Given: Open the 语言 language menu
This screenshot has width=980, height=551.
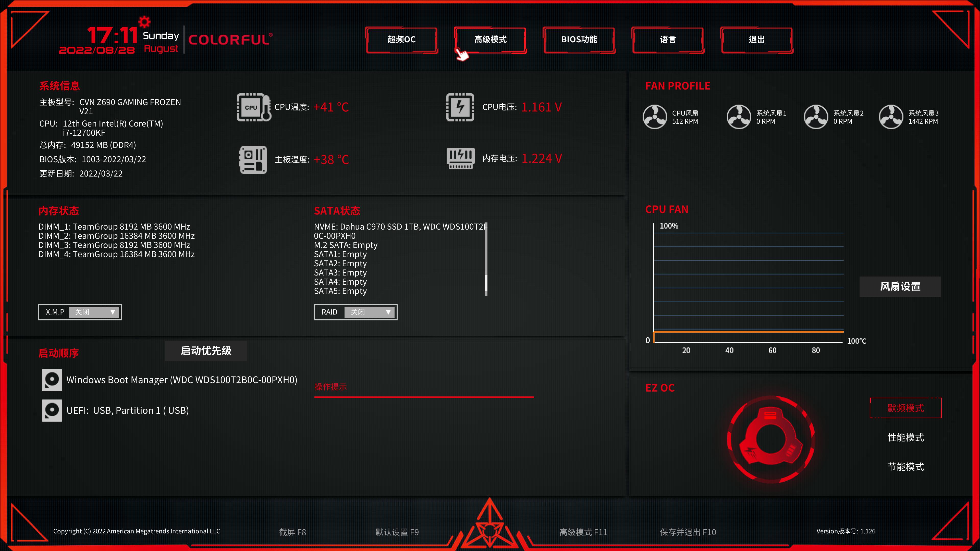Looking at the screenshot, I should pyautogui.click(x=668, y=40).
